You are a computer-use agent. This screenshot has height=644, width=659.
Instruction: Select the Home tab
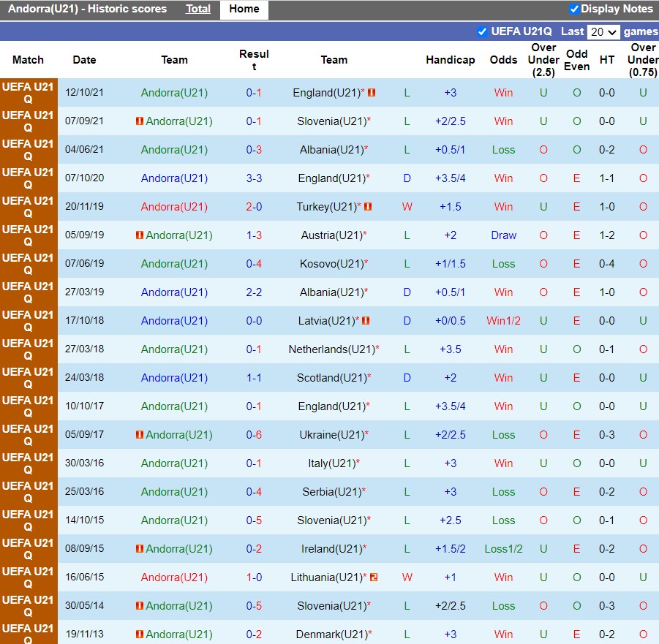click(x=244, y=10)
